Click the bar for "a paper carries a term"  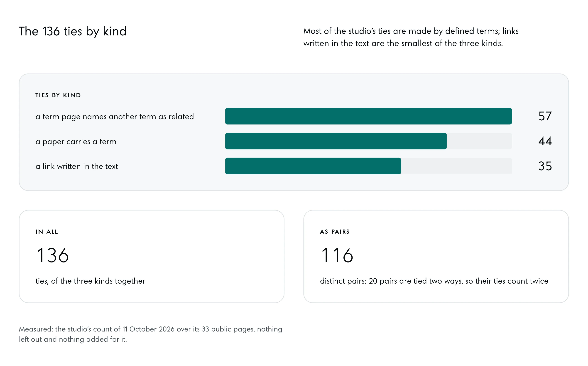pyautogui.click(x=336, y=141)
